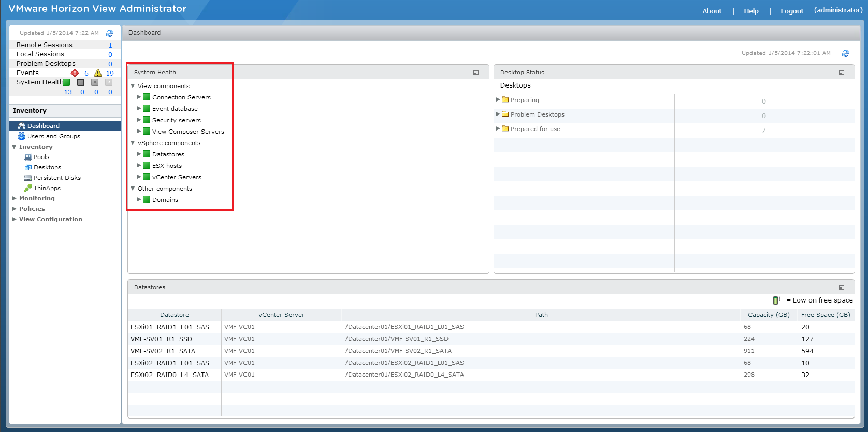Click the red error events icon
The height and width of the screenshot is (432, 868).
click(75, 73)
